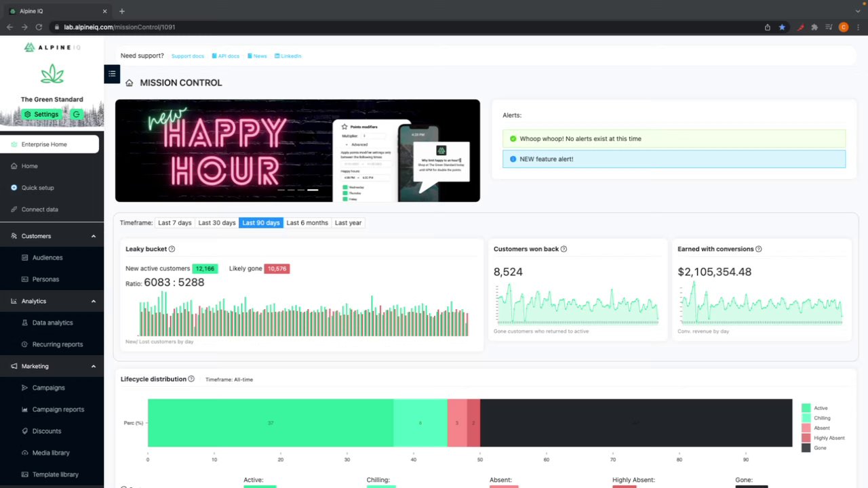
Task: Click the Lifecycle distribution help icon
Action: [191, 380]
